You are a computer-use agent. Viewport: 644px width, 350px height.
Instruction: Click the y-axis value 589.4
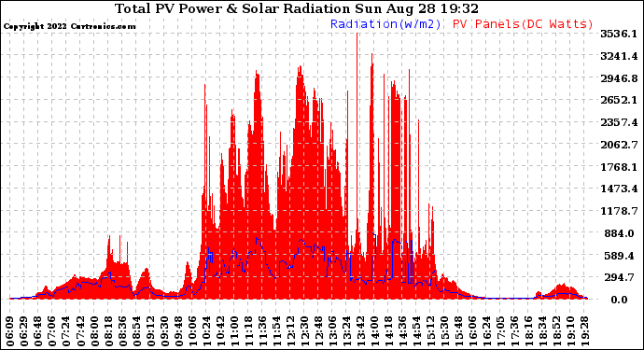coord(619,256)
